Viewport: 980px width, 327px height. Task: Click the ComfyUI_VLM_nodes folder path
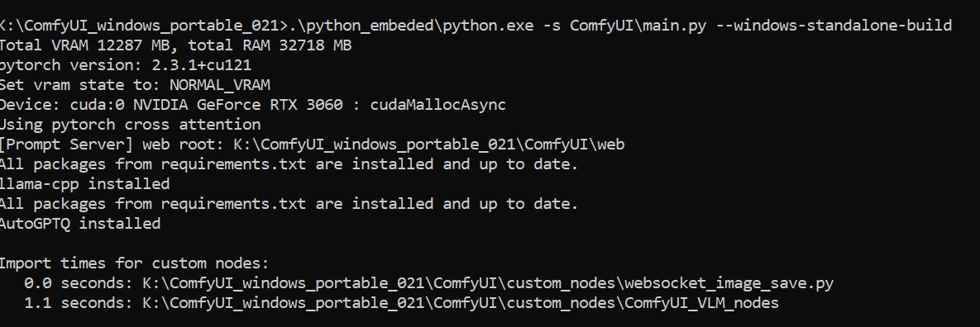point(461,303)
